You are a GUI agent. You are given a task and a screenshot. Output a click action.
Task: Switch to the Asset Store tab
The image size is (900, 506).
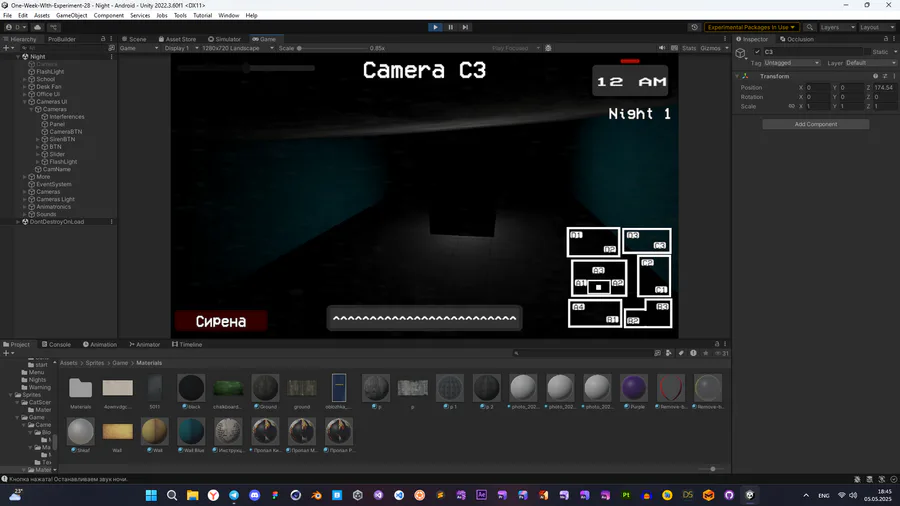tap(177, 39)
